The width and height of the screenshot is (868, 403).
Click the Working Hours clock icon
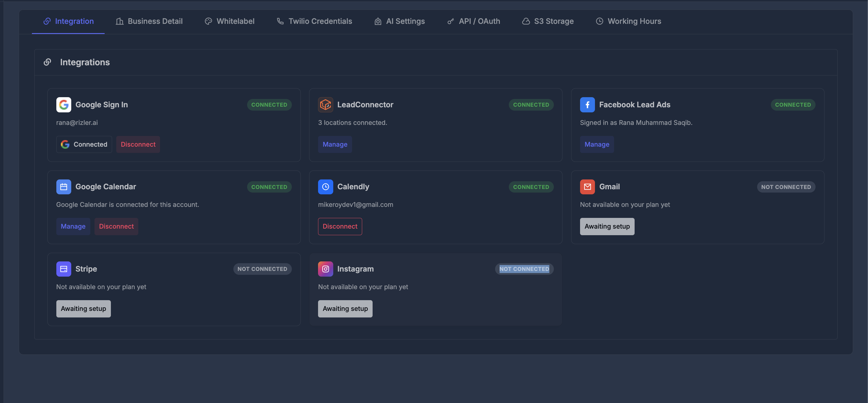[x=599, y=21]
